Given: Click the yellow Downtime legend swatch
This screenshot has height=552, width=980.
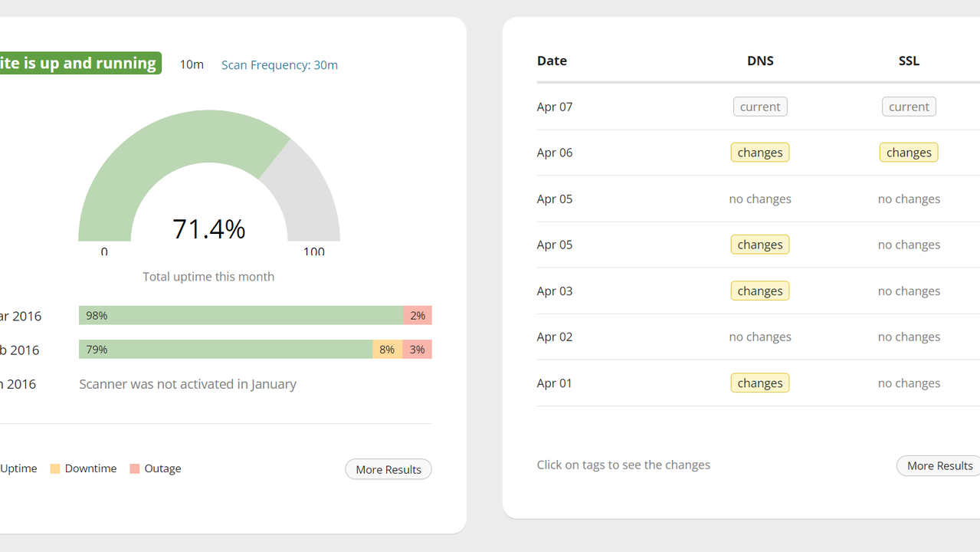Looking at the screenshot, I should [55, 468].
